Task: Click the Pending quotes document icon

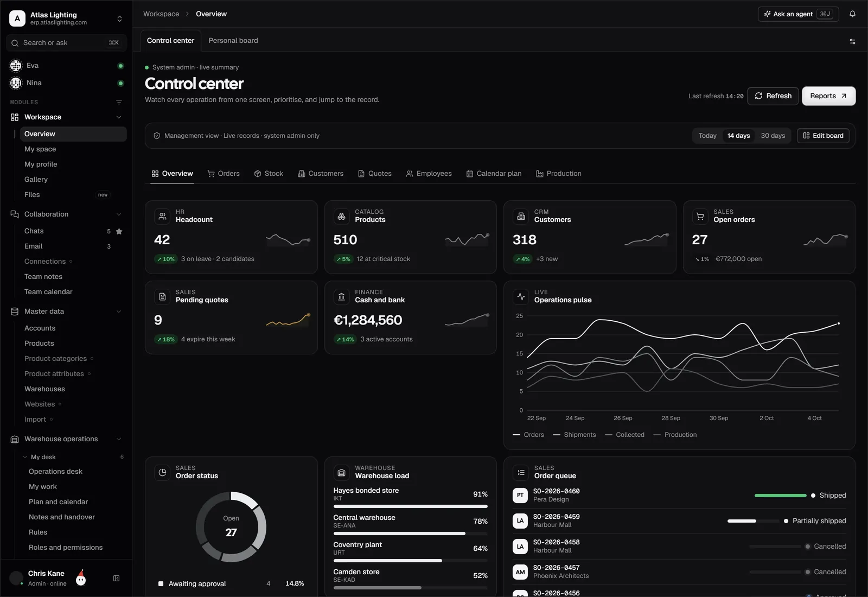Action: [x=162, y=296]
